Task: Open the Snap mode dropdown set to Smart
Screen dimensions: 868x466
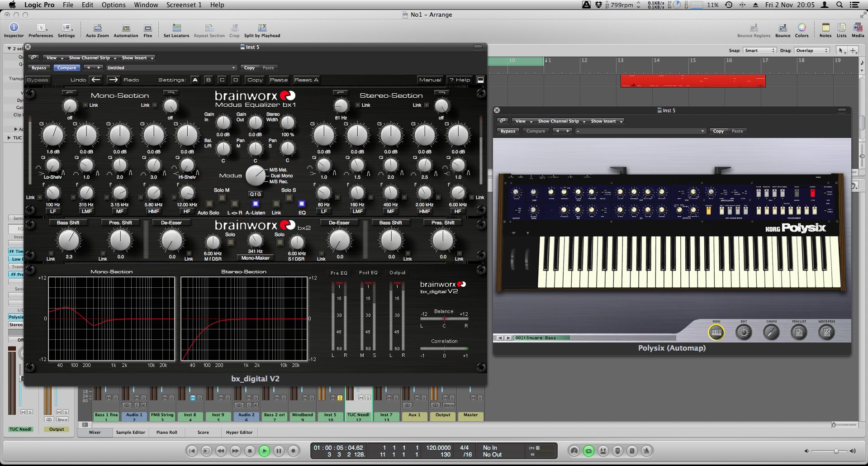Action: [x=759, y=51]
